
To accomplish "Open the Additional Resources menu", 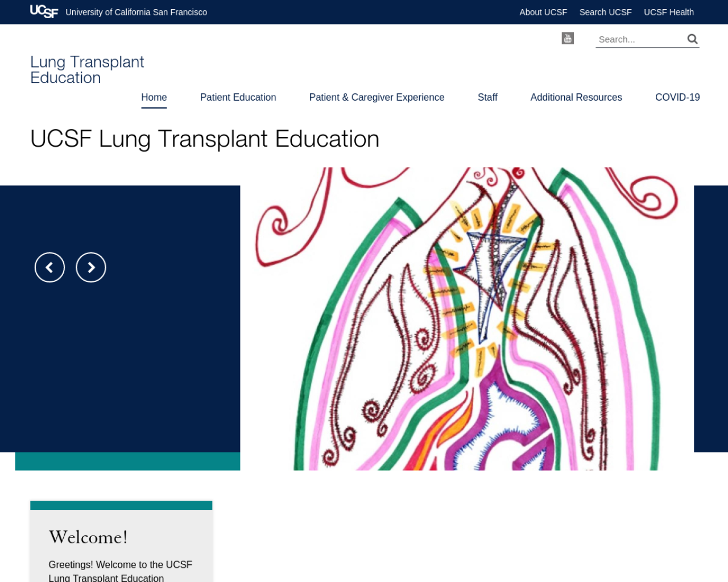I will coord(576,97).
